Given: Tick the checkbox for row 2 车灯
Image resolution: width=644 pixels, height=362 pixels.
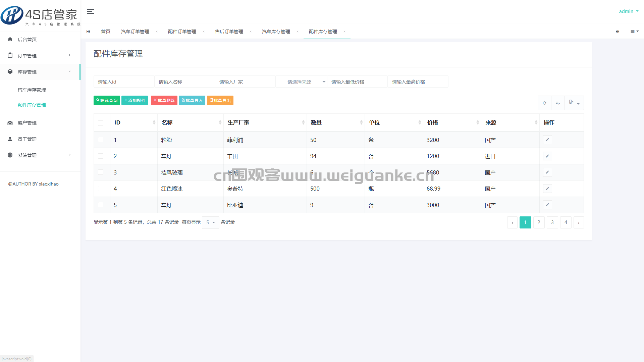Looking at the screenshot, I should [x=101, y=156].
